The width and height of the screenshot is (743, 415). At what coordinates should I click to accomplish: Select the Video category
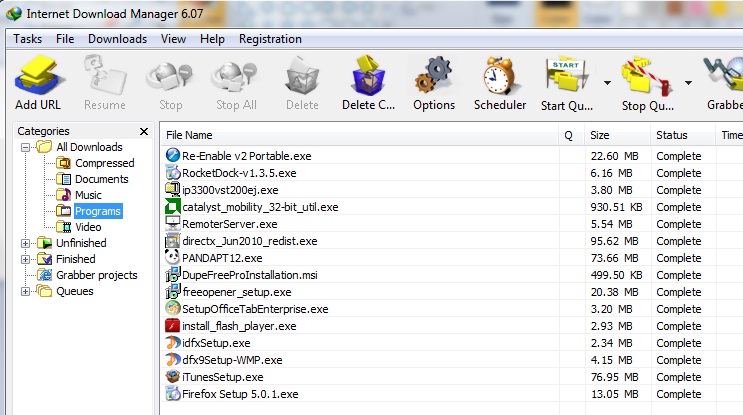(x=88, y=227)
